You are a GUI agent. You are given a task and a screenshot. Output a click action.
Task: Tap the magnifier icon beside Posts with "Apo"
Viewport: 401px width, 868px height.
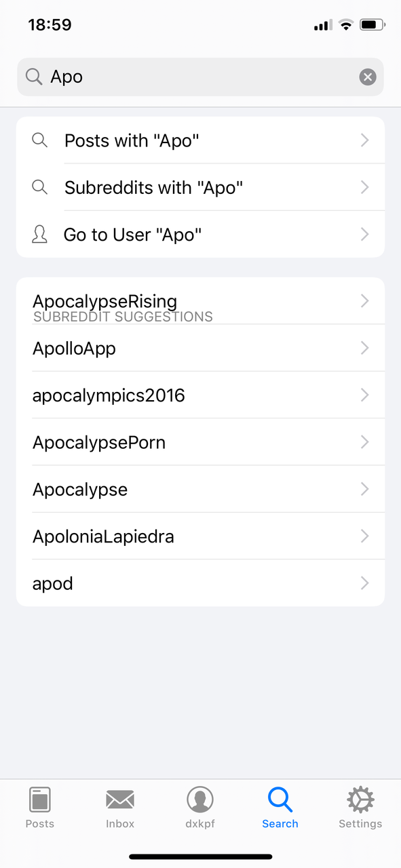[39, 140]
